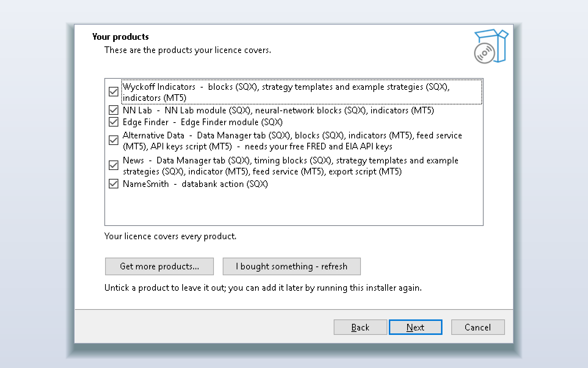
Task: Untick the NN Lab checkbox
Action: click(114, 110)
